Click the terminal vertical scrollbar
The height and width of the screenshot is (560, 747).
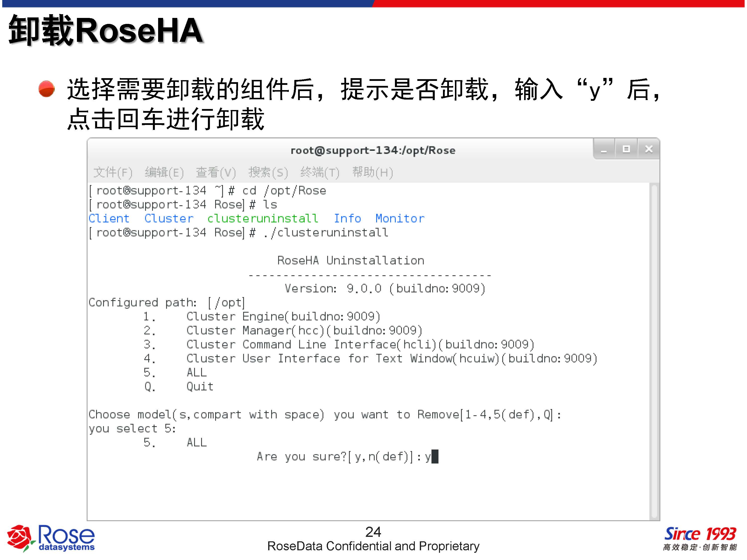point(654,351)
